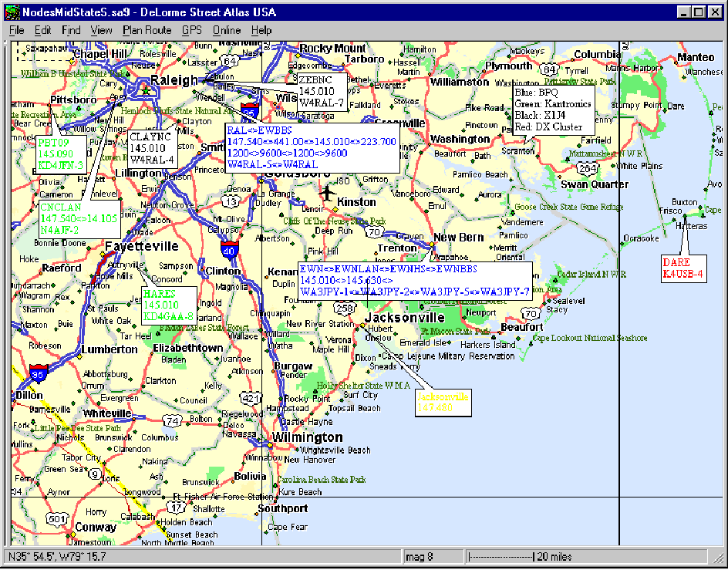Image resolution: width=728 pixels, height=570 pixels.
Task: Click the Raleigh city label
Action: click(x=174, y=80)
